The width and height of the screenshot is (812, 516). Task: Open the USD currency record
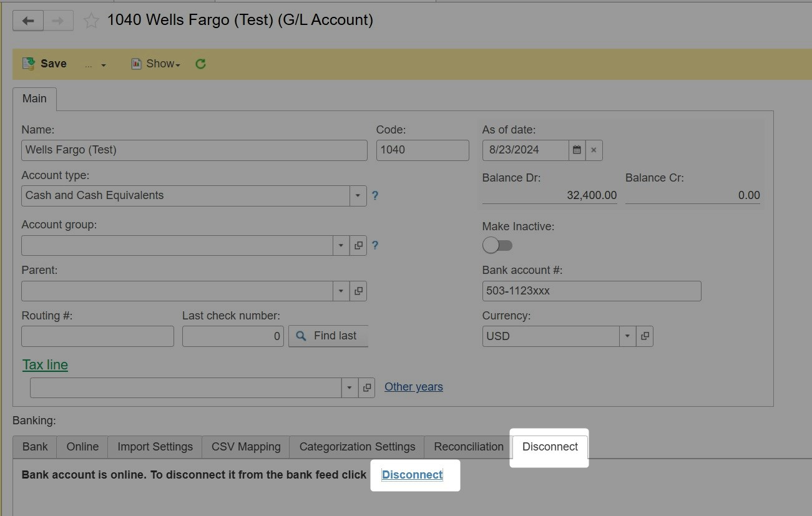645,336
